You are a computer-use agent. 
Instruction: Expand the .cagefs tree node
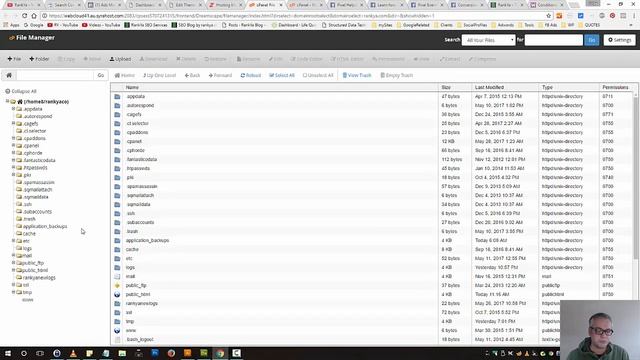point(13,123)
